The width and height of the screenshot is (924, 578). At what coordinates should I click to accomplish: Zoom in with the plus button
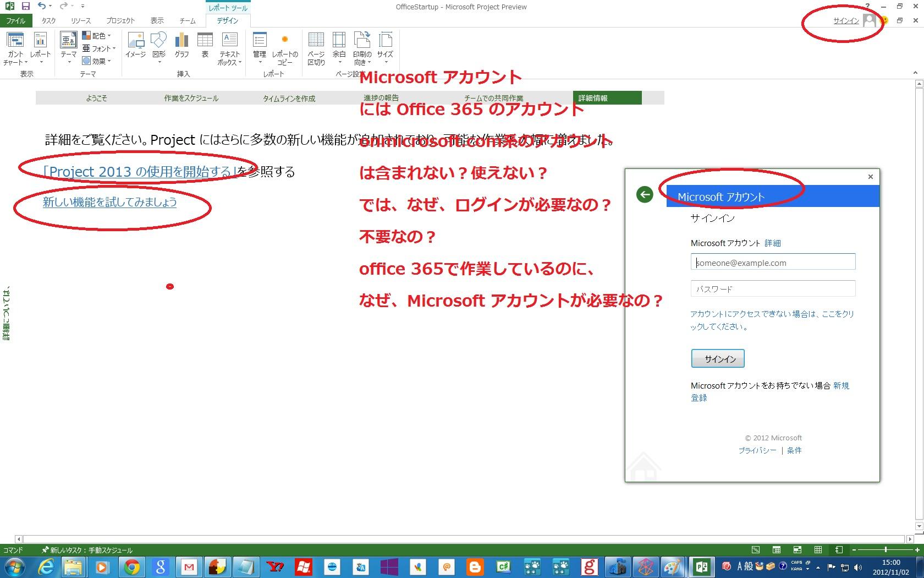(x=917, y=550)
